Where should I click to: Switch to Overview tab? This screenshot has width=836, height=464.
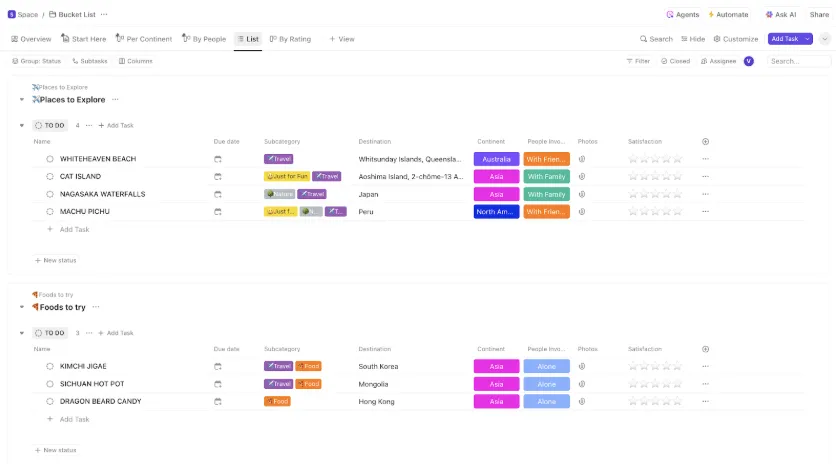point(31,39)
